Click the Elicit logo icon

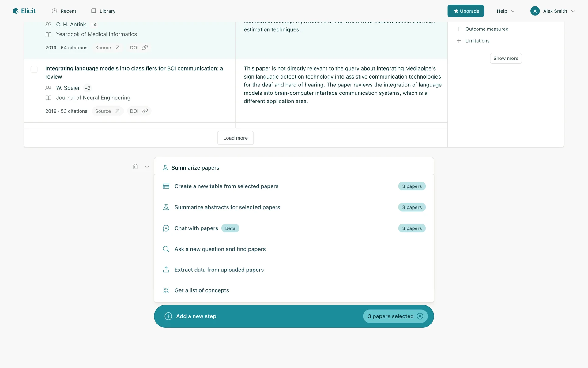click(x=16, y=11)
